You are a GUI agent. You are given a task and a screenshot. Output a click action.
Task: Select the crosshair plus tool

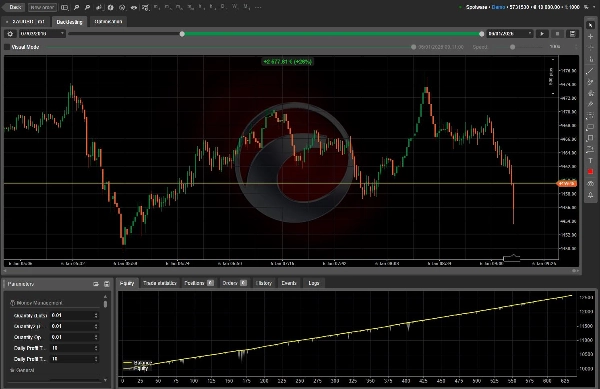590,36
